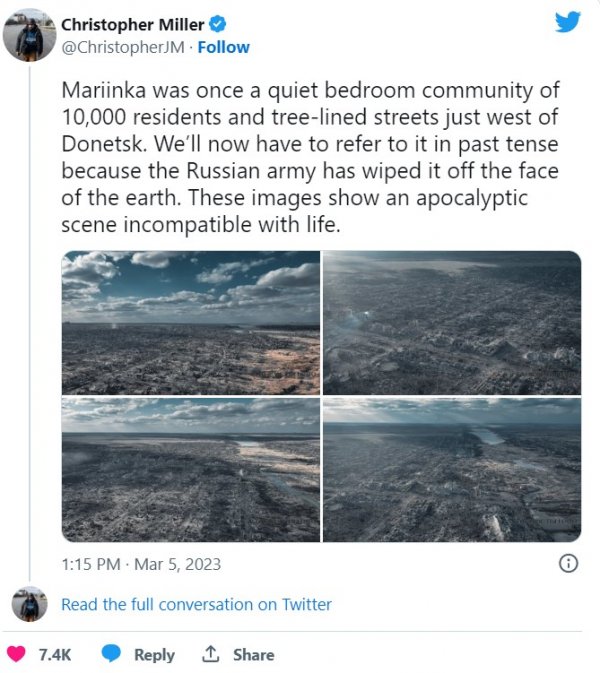View the bottom-right aerial photo
This screenshot has width=600, height=673.
pos(452,470)
